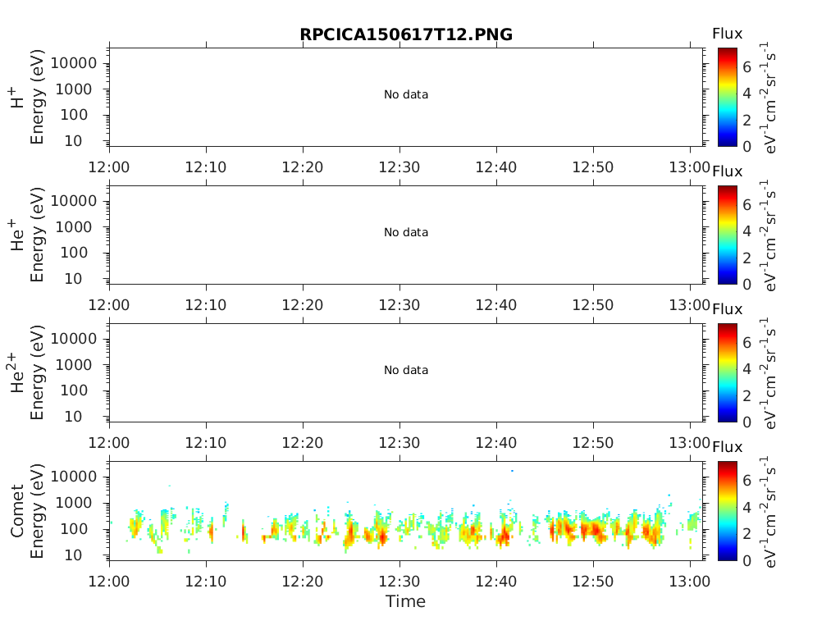This screenshot has height=630, width=840.
Task: Click the 'Flux' label above top colorbar
Action: 727,34
